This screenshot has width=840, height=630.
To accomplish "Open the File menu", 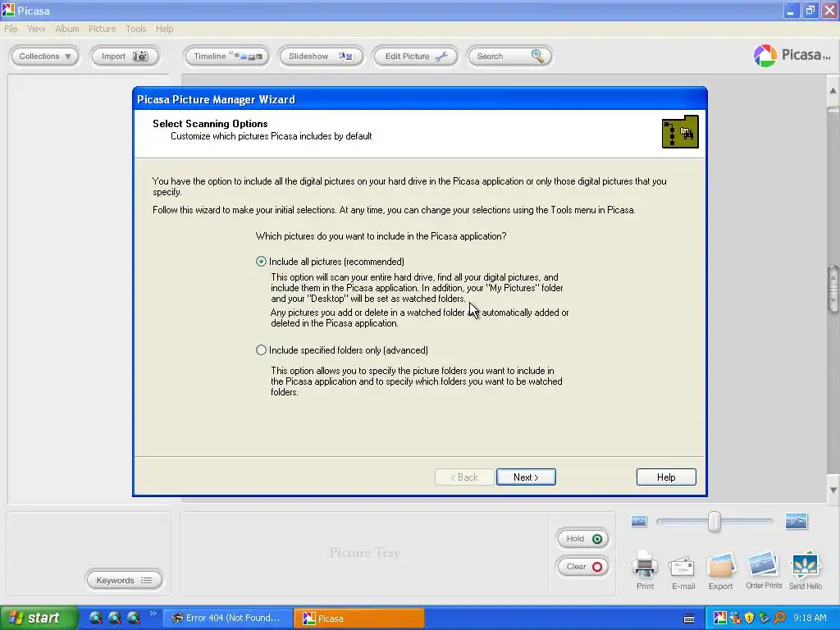I will (11, 29).
